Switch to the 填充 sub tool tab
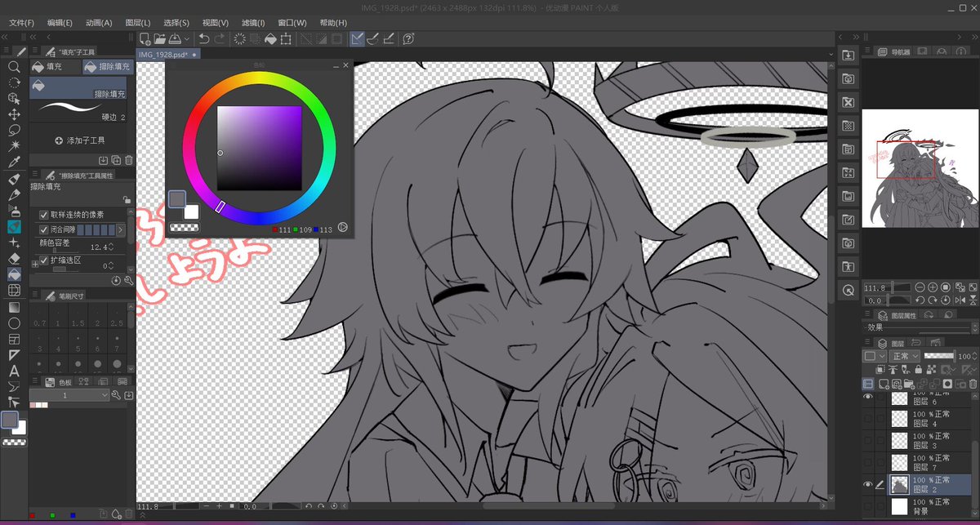 [x=54, y=67]
